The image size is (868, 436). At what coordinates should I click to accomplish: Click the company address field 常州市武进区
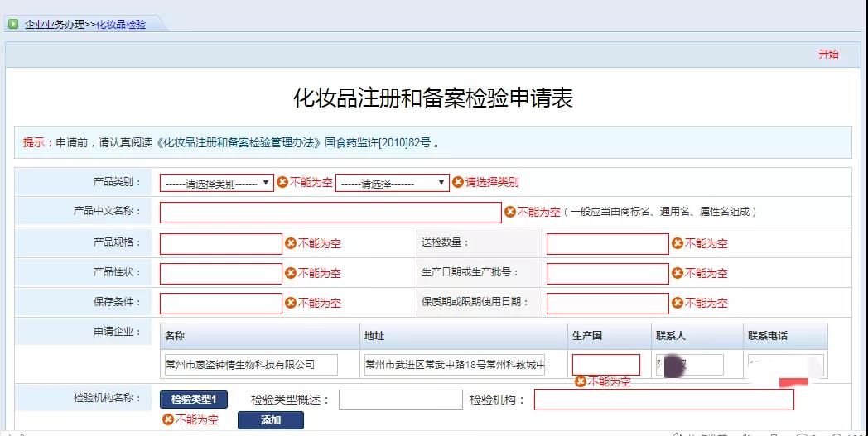click(455, 365)
